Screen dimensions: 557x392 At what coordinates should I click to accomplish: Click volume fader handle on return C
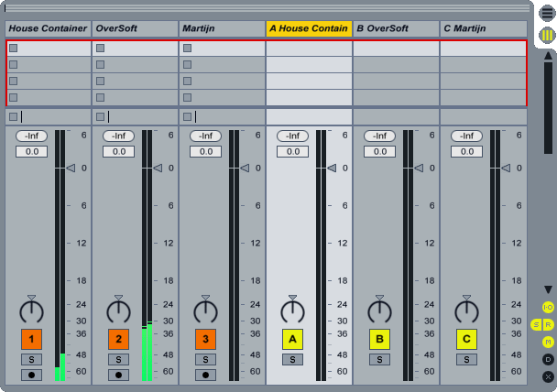(506, 168)
